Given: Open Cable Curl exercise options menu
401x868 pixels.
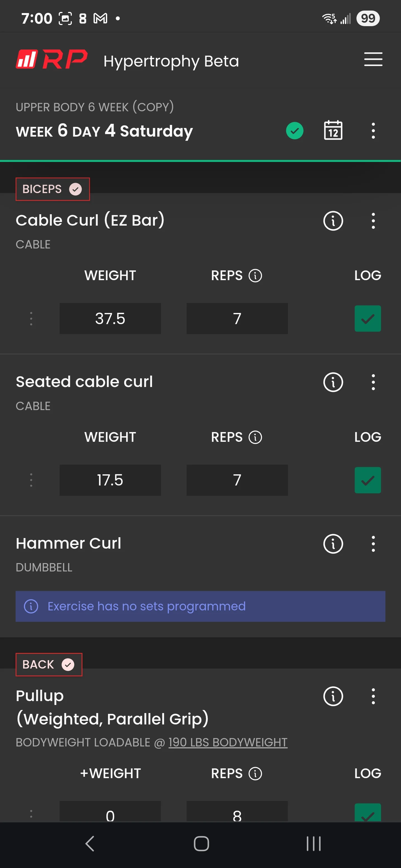Looking at the screenshot, I should point(373,221).
